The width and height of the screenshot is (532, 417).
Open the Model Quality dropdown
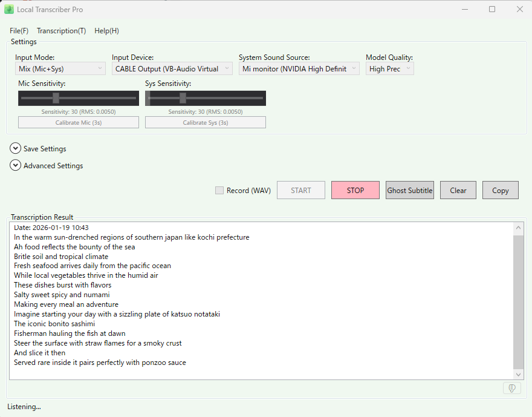pos(389,68)
